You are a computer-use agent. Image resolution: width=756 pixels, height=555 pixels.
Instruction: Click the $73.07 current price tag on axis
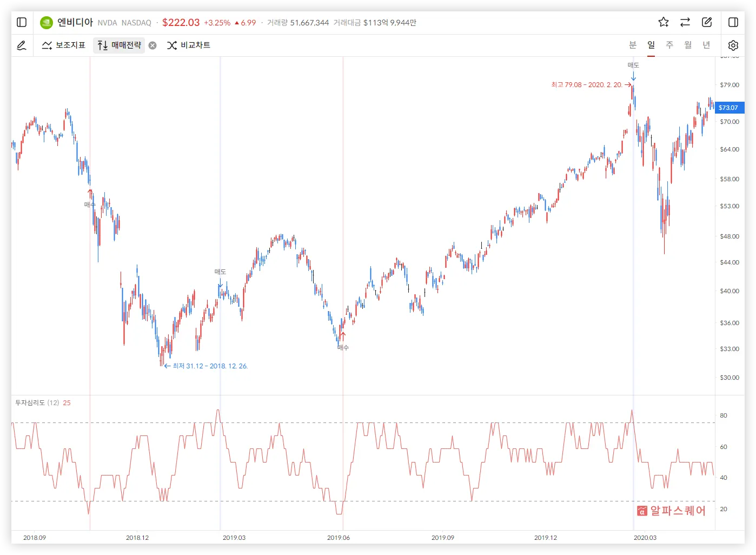(730, 108)
